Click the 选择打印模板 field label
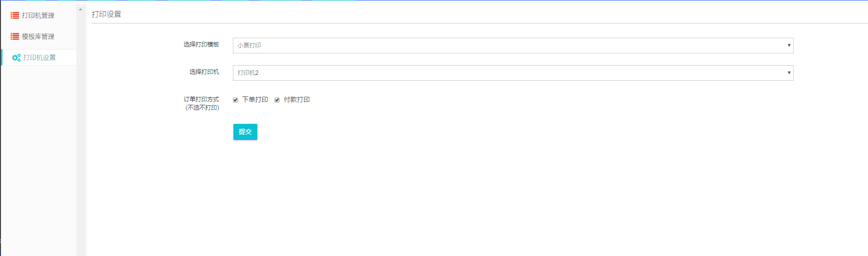 coord(201,45)
